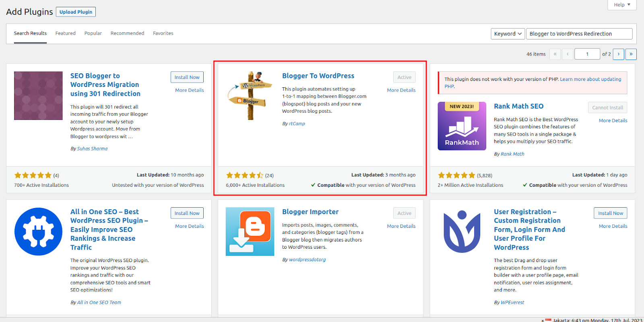644x322 pixels.
Task: Switch to the Search Results tab
Action: tap(30, 33)
